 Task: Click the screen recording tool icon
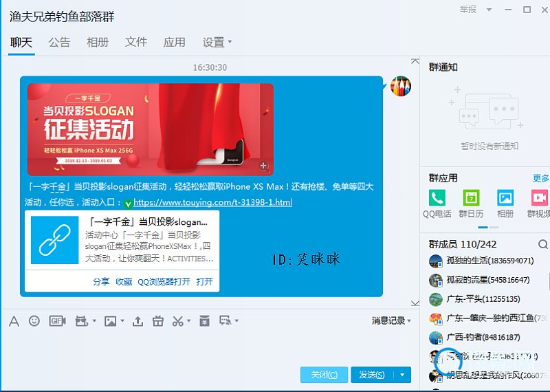click(x=81, y=320)
